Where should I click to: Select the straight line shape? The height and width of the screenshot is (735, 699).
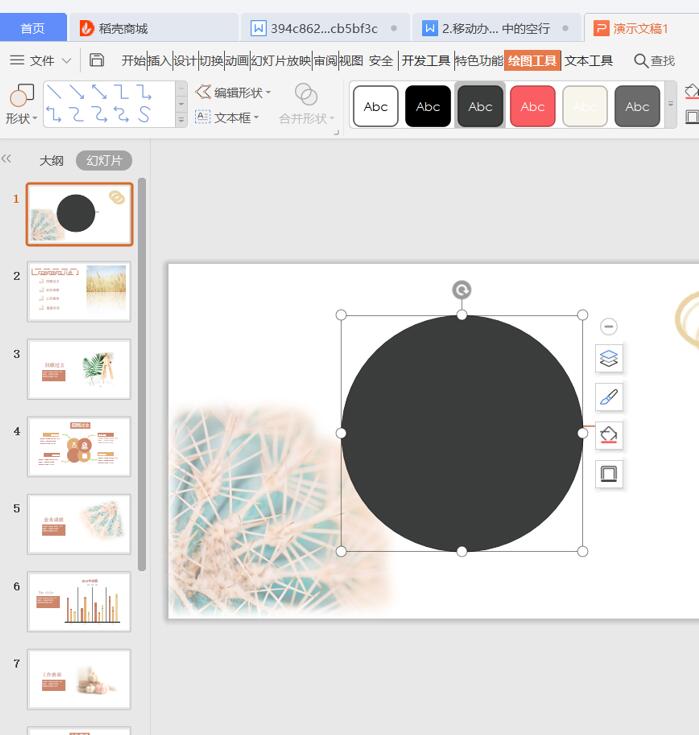tap(54, 92)
